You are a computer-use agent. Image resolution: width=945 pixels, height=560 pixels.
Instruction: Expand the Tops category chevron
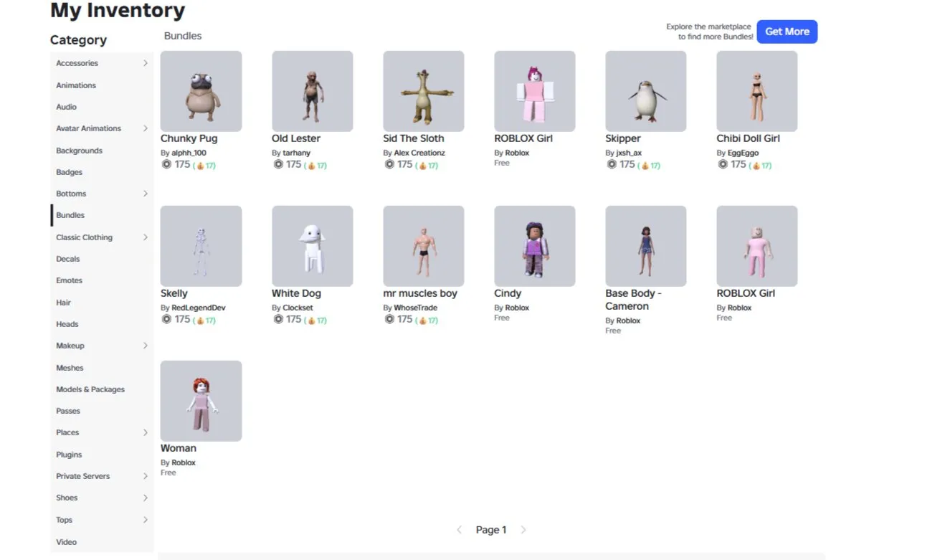(x=145, y=520)
